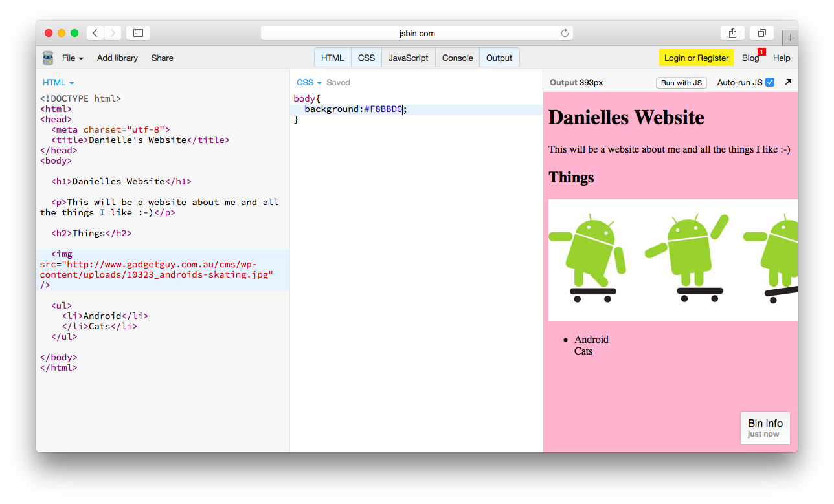Viewport: 834px width, 504px height.
Task: Reload the page in address bar
Action: click(x=565, y=33)
